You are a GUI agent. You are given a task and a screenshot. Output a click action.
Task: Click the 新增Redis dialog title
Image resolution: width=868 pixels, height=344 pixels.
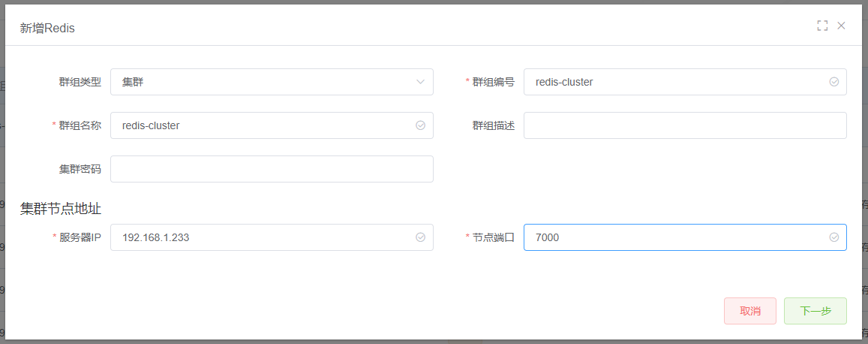(47, 29)
